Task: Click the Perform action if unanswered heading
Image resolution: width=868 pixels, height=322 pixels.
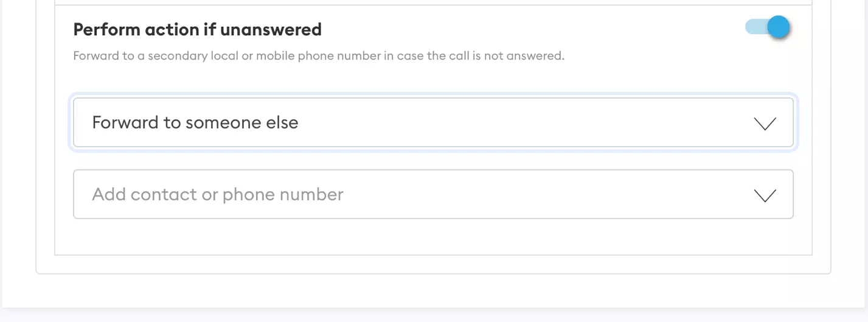Action: pyautogui.click(x=197, y=29)
